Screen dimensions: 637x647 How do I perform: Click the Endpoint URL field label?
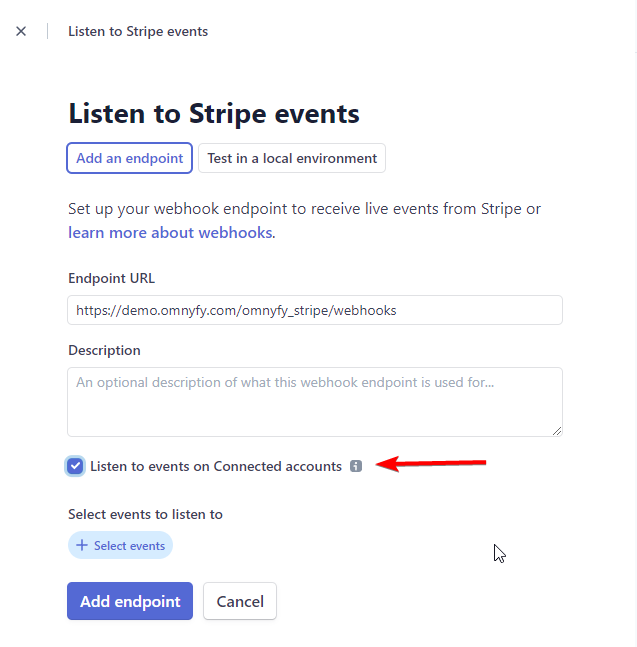pos(111,279)
